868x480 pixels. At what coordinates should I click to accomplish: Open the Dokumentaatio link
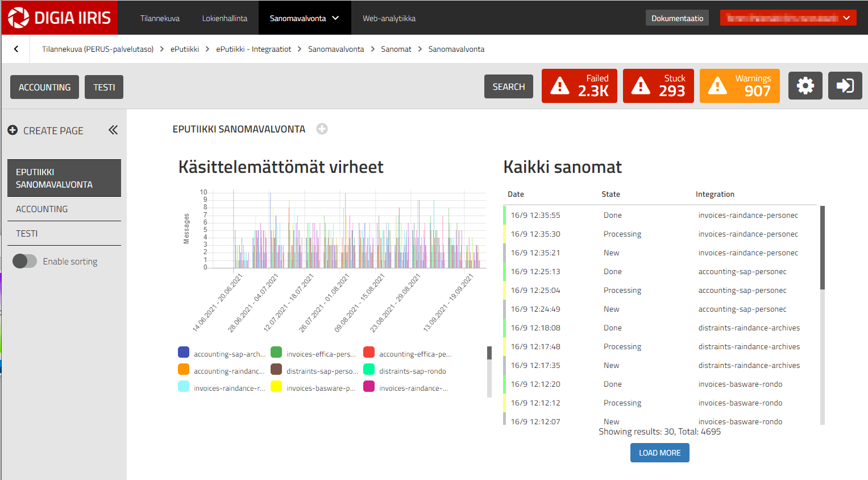677,18
